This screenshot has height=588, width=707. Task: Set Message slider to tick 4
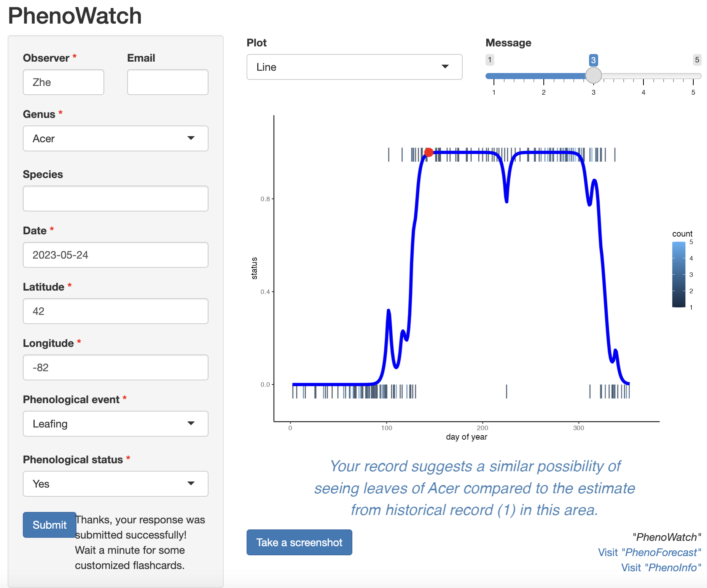pyautogui.click(x=643, y=76)
